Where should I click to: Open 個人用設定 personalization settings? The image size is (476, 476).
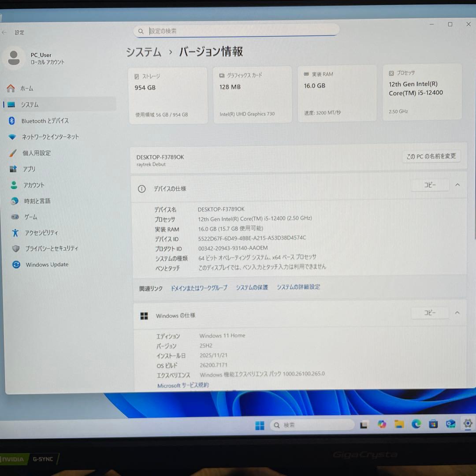(x=38, y=153)
